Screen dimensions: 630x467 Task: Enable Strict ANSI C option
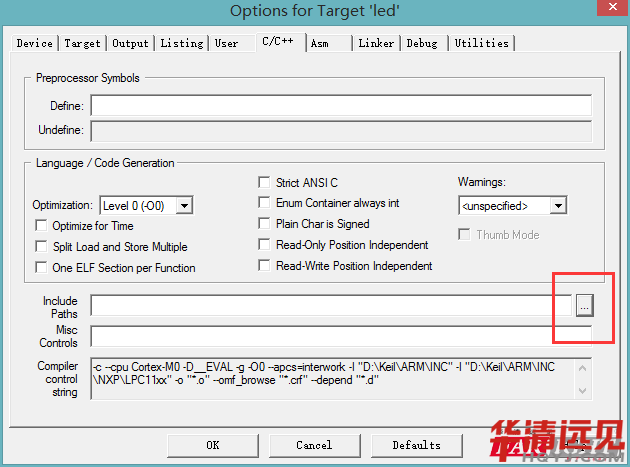pyautogui.click(x=265, y=183)
